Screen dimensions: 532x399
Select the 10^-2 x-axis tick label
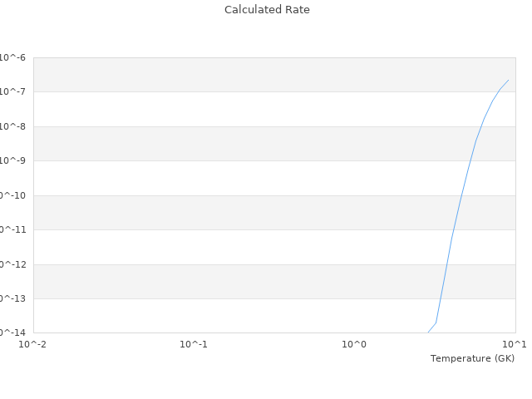(x=33, y=343)
